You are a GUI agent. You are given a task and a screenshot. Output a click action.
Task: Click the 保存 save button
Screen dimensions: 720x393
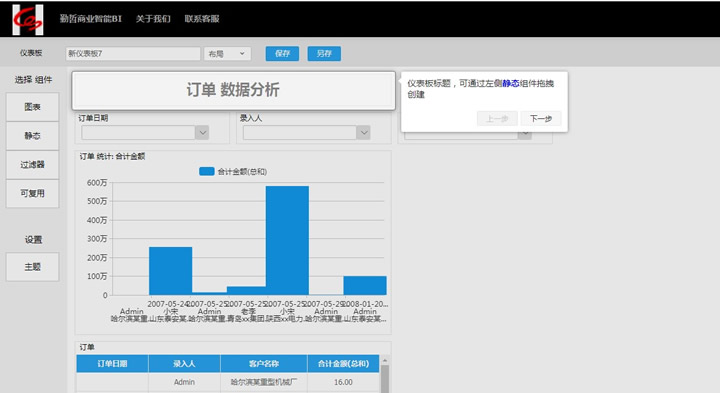282,54
